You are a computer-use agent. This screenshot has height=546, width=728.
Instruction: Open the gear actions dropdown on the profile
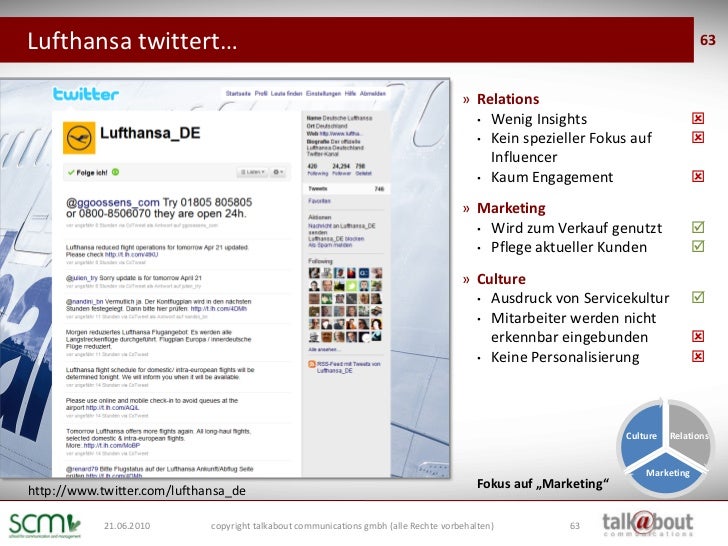point(278,172)
